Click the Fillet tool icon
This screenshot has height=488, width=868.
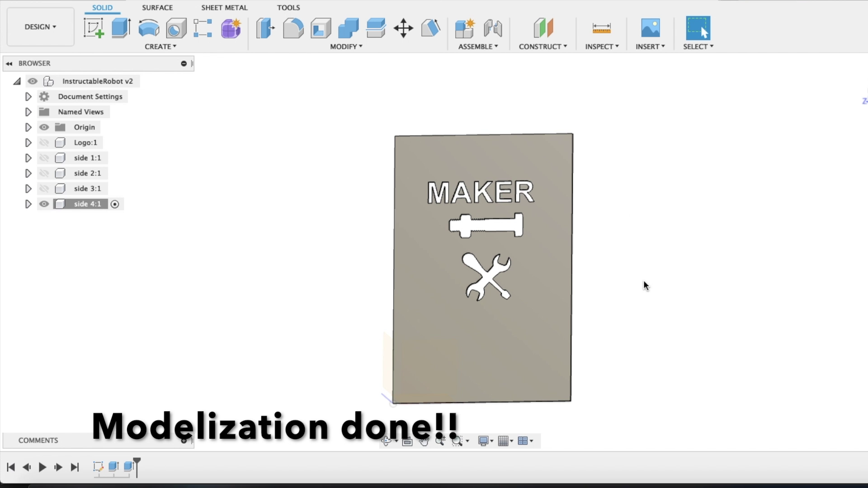click(x=293, y=28)
